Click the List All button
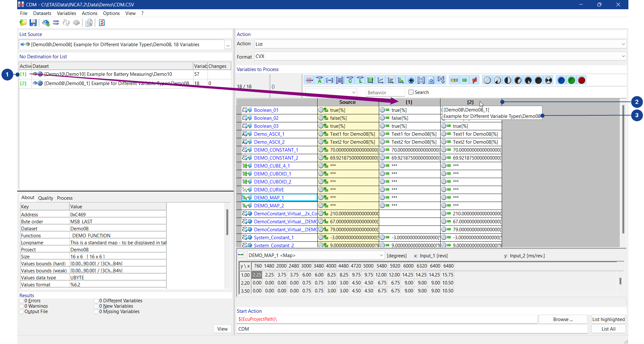 (x=608, y=329)
